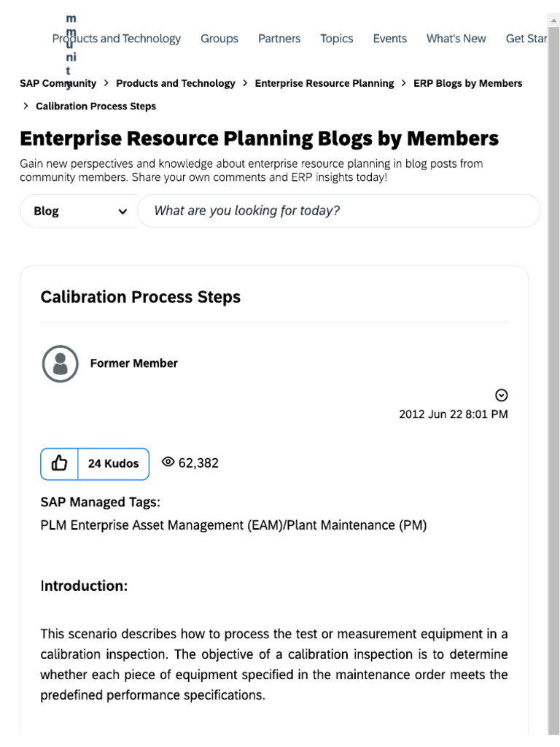Go to the Events navigation item

tap(390, 39)
